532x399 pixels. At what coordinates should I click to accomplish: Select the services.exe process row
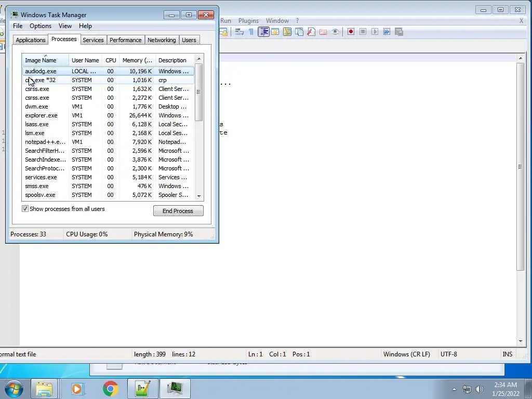(x=108, y=177)
